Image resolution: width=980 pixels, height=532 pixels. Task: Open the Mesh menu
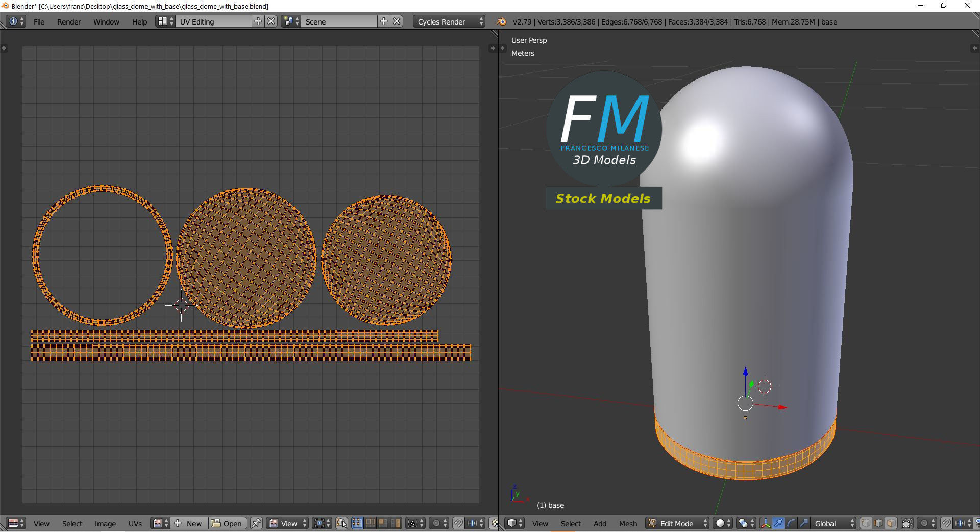pos(628,523)
